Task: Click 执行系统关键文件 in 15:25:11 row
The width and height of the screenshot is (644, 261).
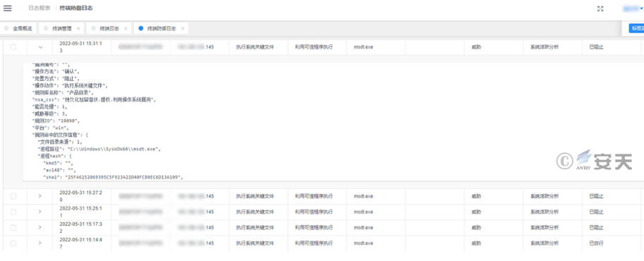Action: point(255,212)
